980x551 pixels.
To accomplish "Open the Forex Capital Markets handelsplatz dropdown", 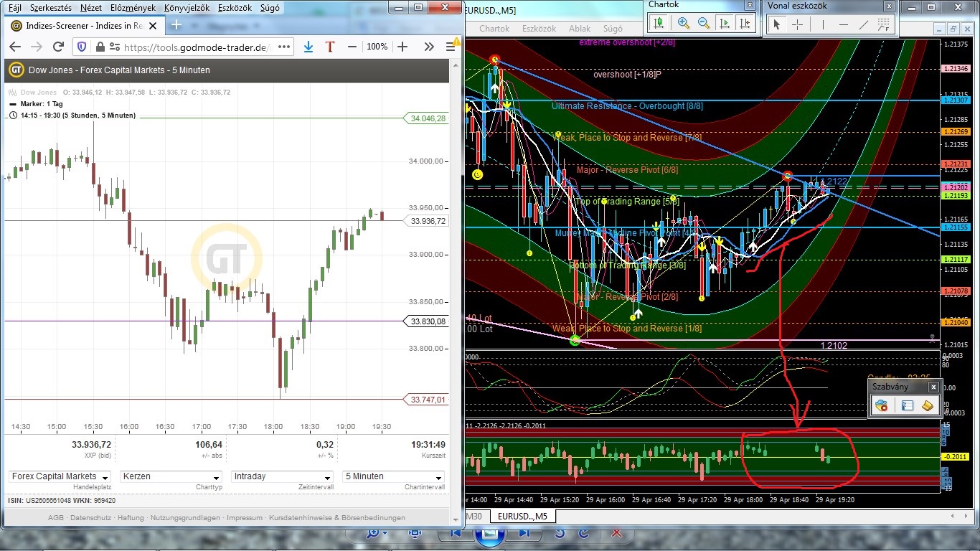I will [x=59, y=476].
